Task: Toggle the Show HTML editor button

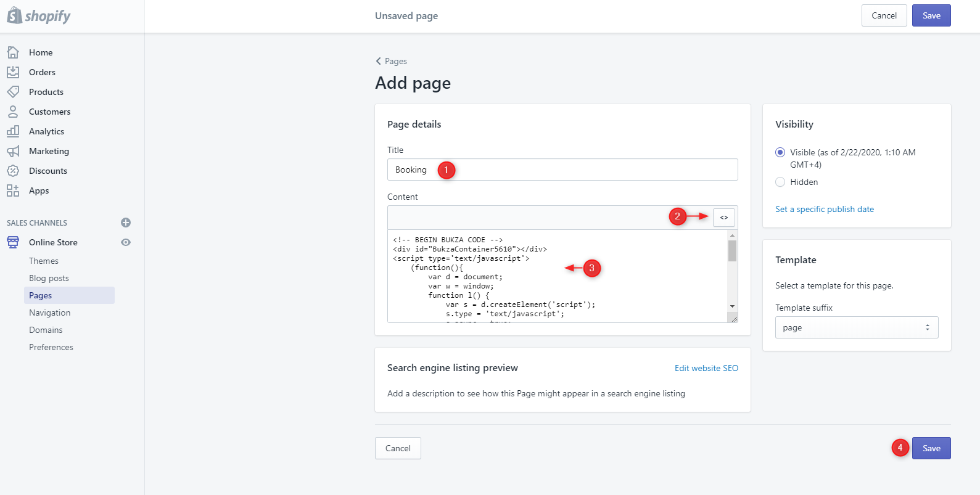Action: (723, 218)
